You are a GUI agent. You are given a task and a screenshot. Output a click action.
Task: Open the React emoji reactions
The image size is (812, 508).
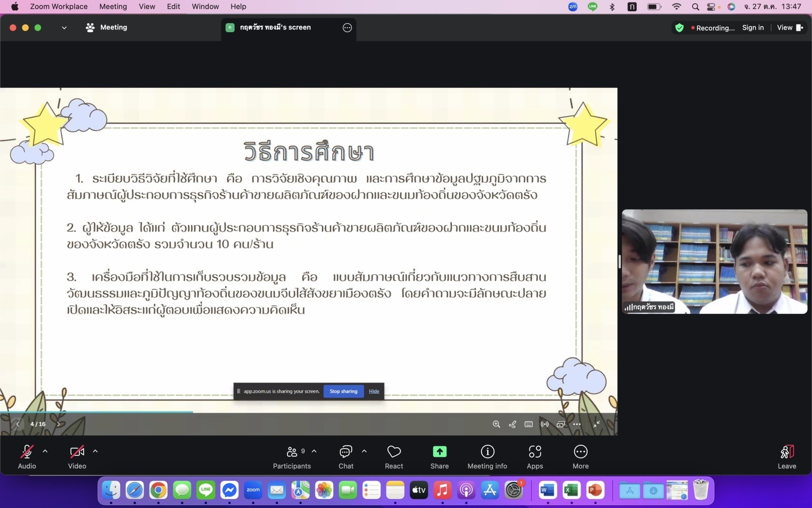point(393,456)
